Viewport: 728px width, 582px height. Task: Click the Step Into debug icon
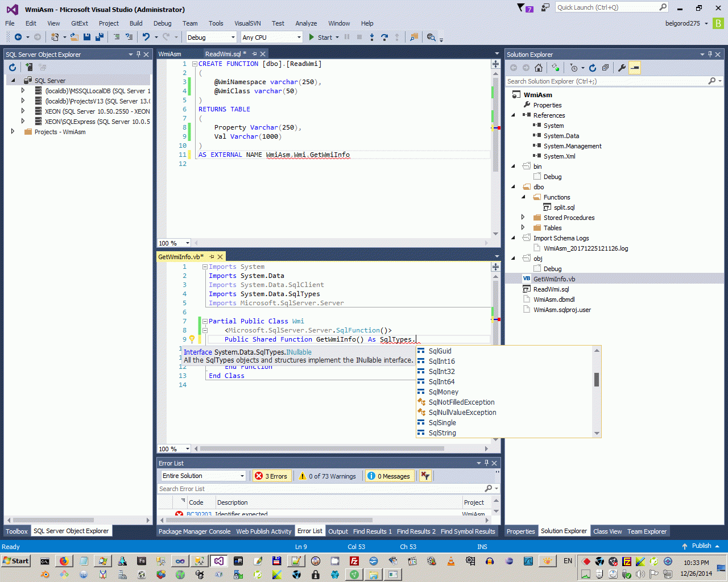click(x=371, y=37)
